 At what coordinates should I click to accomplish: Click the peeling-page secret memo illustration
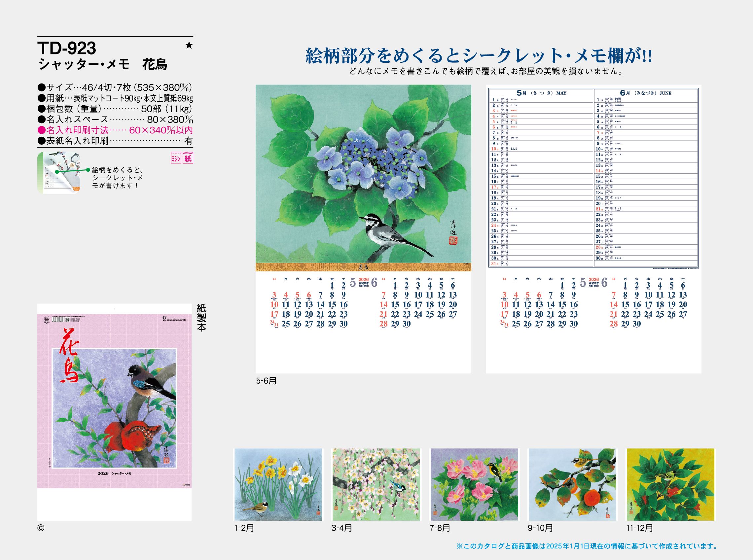click(58, 173)
